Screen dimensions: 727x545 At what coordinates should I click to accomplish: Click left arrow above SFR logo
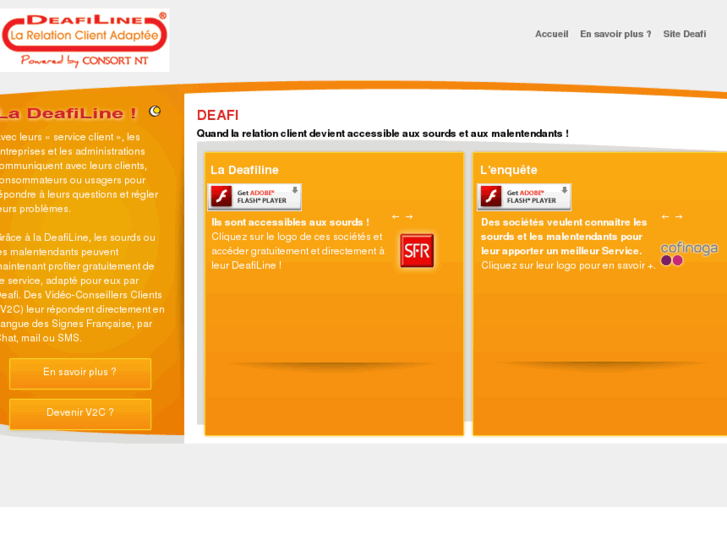click(x=395, y=217)
